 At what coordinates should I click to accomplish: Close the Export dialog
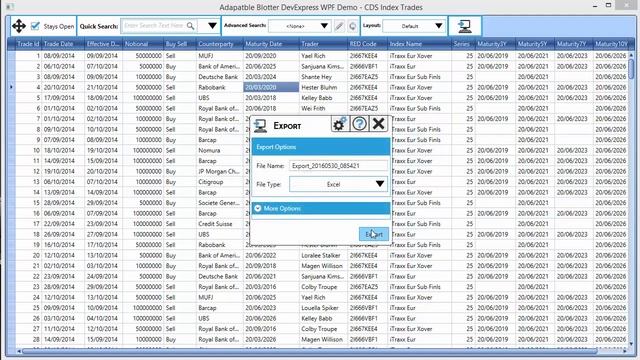point(378,124)
